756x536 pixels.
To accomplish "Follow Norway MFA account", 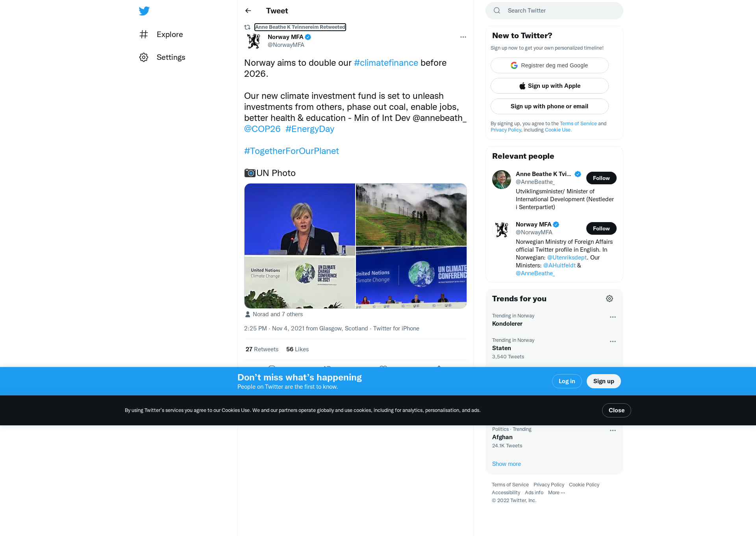I will (x=601, y=228).
